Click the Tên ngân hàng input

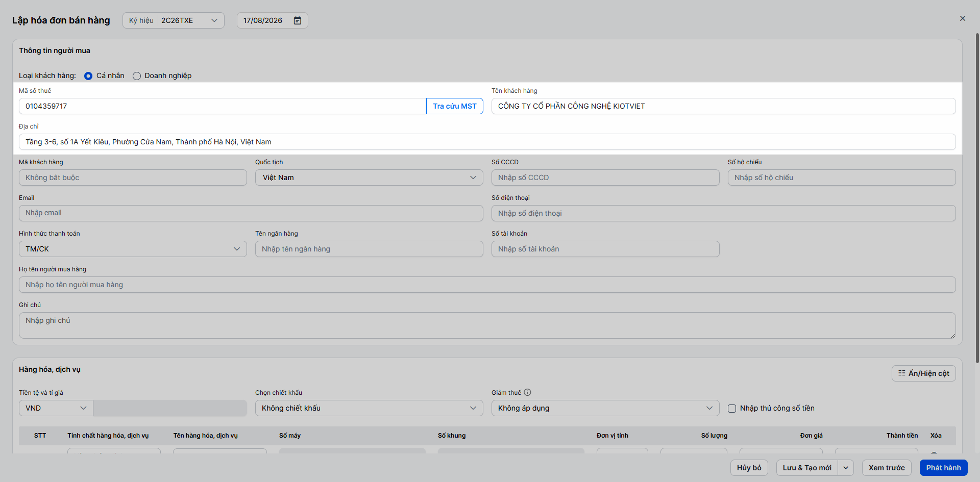click(369, 249)
